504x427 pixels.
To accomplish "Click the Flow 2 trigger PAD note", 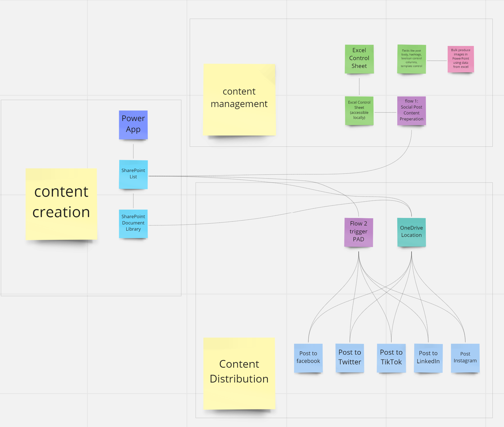I will (x=358, y=232).
